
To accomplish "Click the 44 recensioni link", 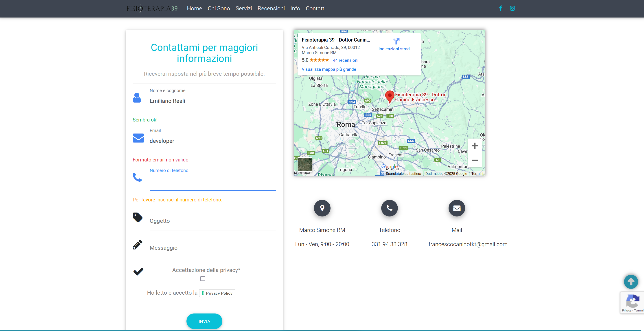I will pyautogui.click(x=345, y=60).
